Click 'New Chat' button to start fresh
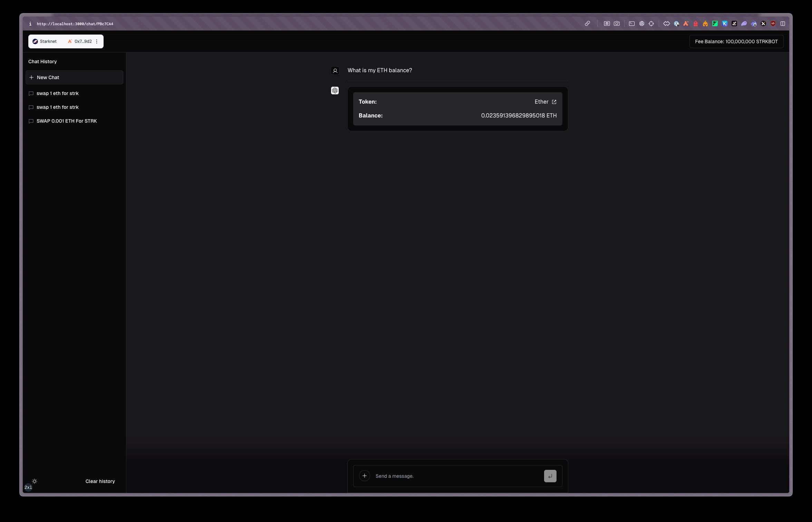The image size is (812, 522). click(x=74, y=77)
